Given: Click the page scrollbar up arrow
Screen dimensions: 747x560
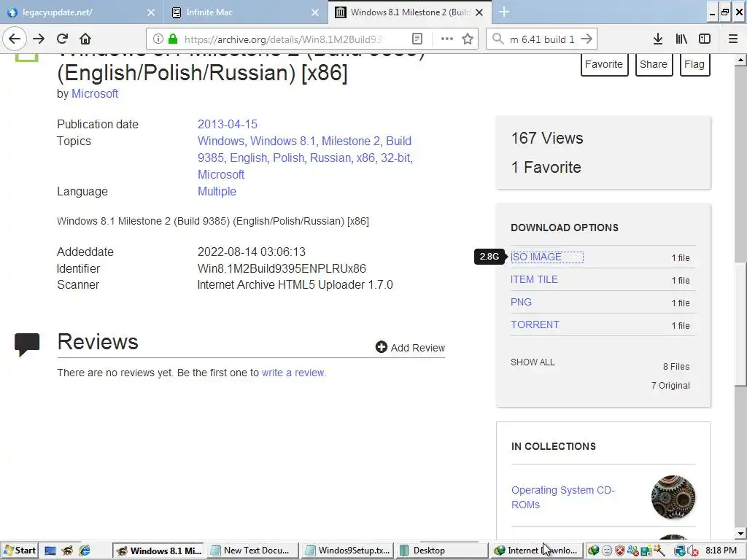Looking at the screenshot, I should 740,60.
